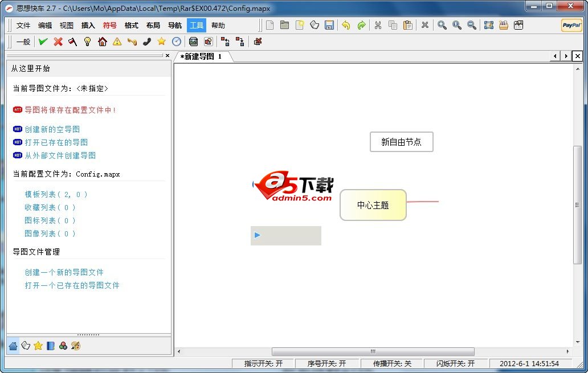Click the right tab scroll arrow
Viewport: 588px width, 373px height.
[565, 56]
